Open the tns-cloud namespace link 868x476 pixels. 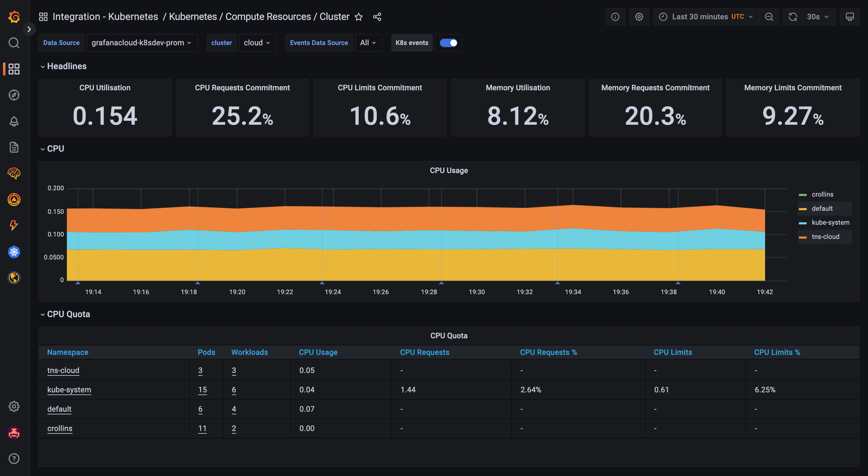click(63, 371)
